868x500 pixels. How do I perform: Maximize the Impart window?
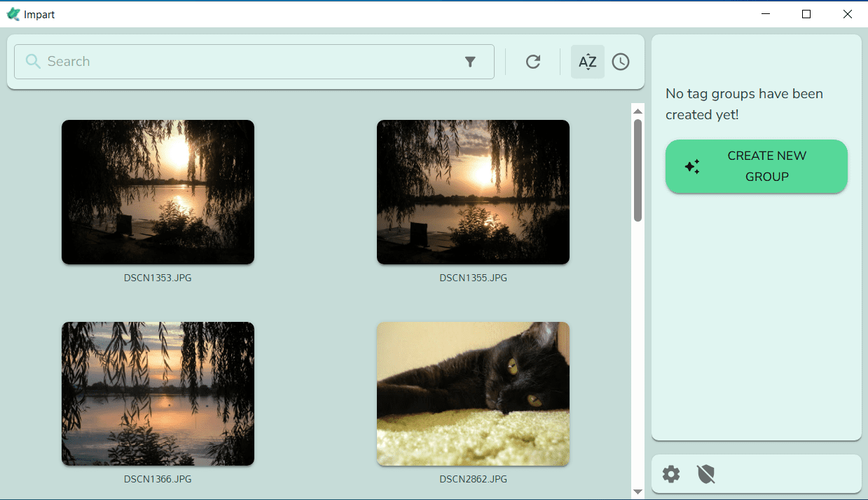tap(806, 14)
